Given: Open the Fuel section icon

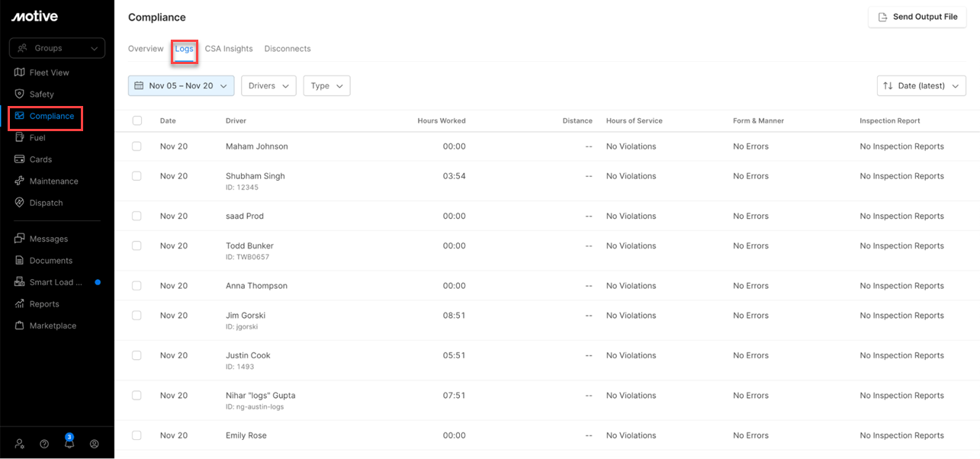Looking at the screenshot, I should (x=19, y=137).
